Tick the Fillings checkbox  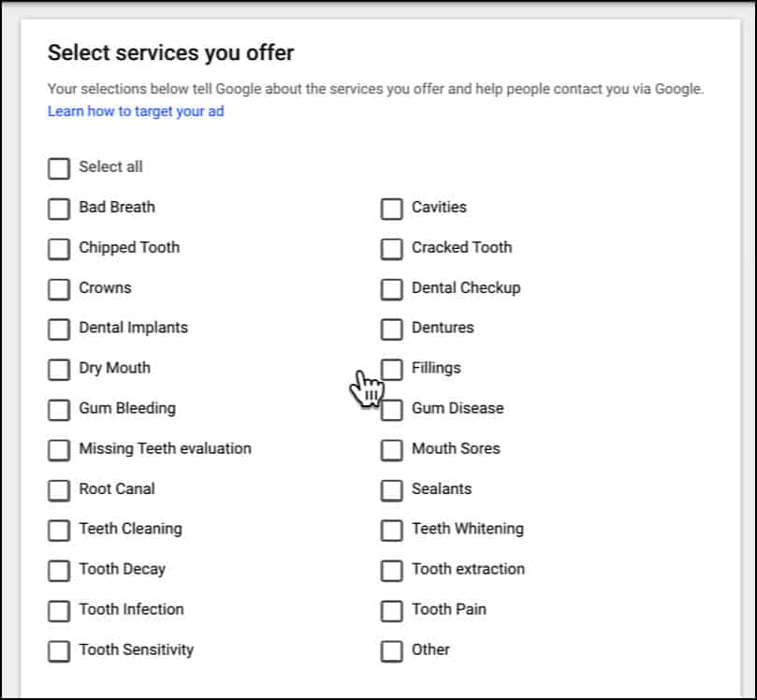(x=392, y=370)
